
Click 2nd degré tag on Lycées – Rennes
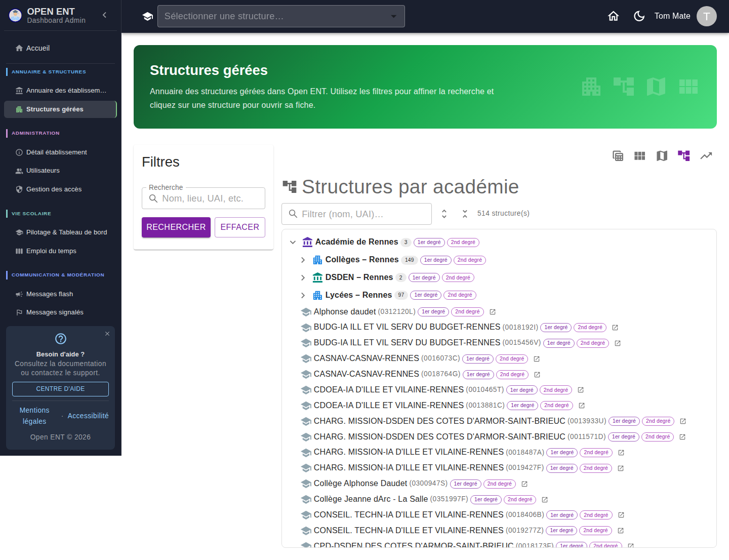(x=460, y=295)
